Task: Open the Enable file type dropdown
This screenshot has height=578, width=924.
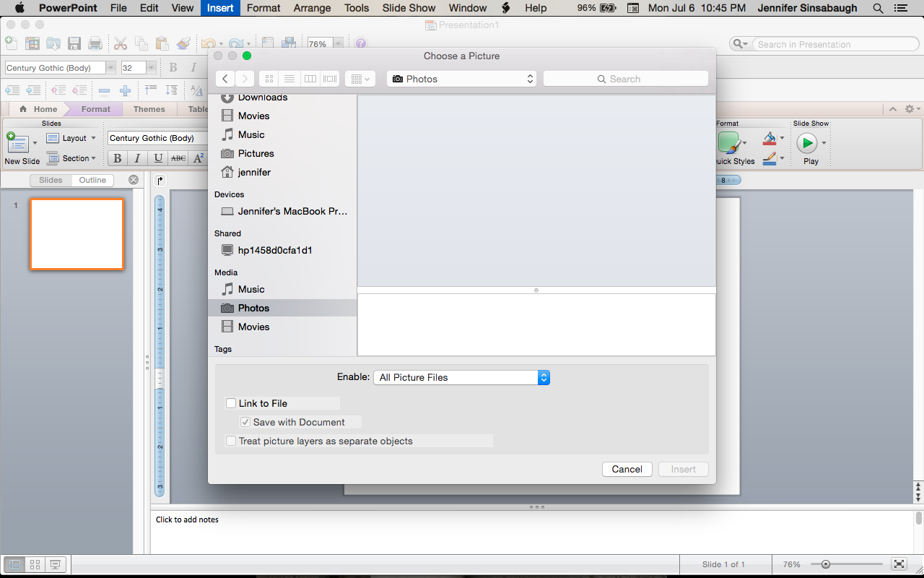Action: pos(461,377)
